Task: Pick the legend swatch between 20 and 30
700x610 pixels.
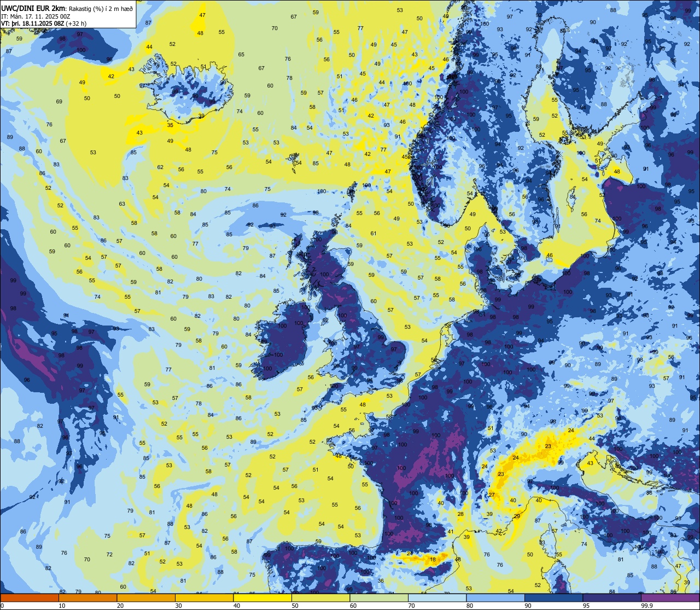Action: pyautogui.click(x=146, y=597)
